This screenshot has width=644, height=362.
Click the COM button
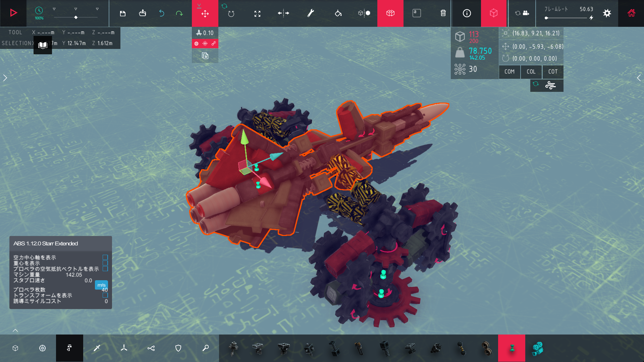point(509,72)
